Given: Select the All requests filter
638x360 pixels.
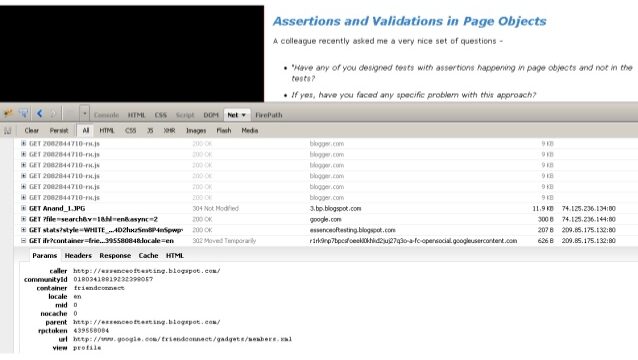Looking at the screenshot, I should [85, 131].
